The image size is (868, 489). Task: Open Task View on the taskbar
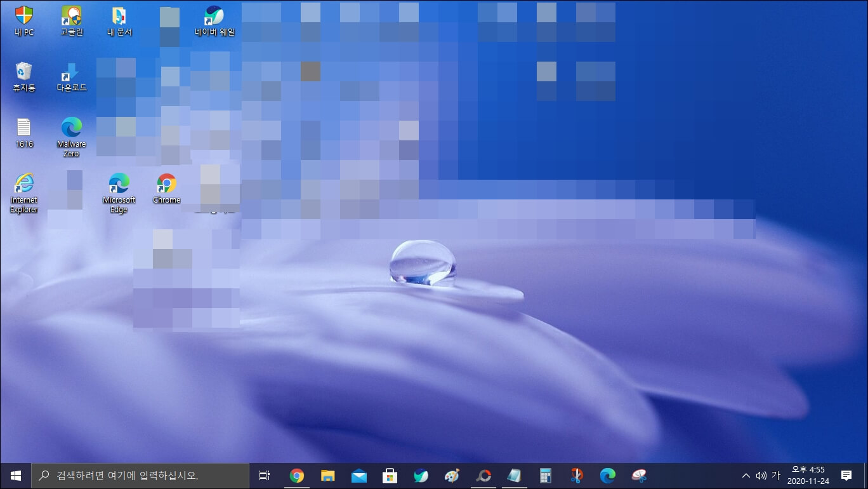click(x=265, y=476)
